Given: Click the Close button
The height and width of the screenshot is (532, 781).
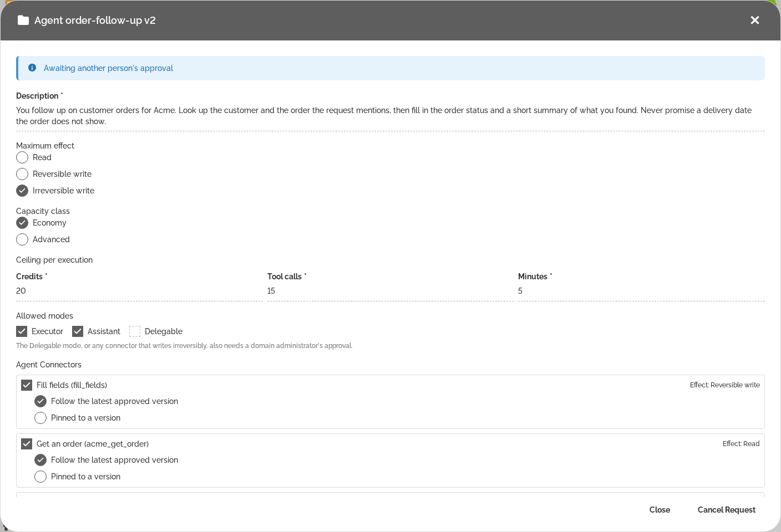Looking at the screenshot, I should tap(660, 510).
